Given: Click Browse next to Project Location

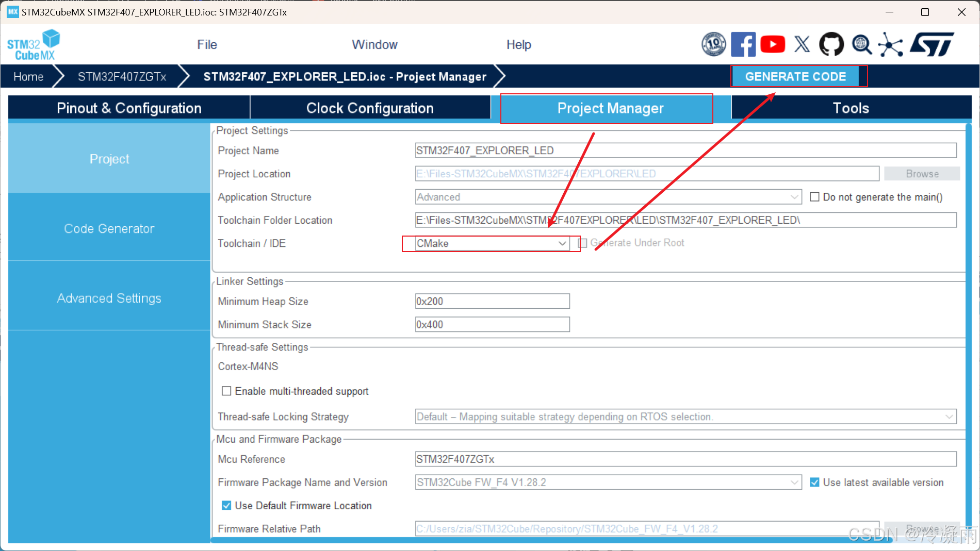Looking at the screenshot, I should pos(922,174).
